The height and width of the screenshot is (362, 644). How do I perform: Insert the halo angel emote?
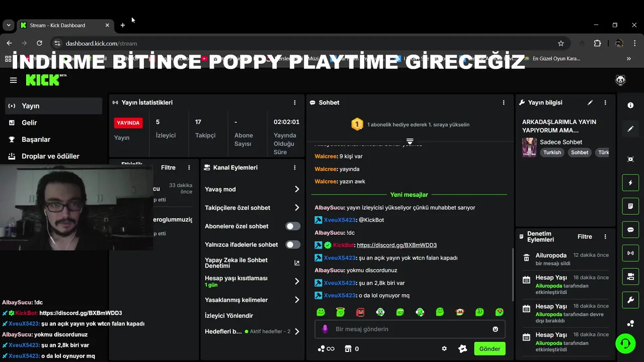tap(341, 312)
